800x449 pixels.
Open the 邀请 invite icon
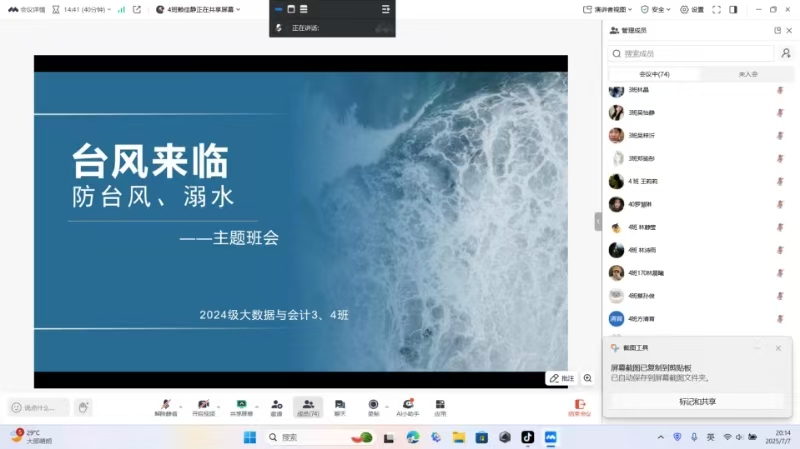click(x=276, y=405)
